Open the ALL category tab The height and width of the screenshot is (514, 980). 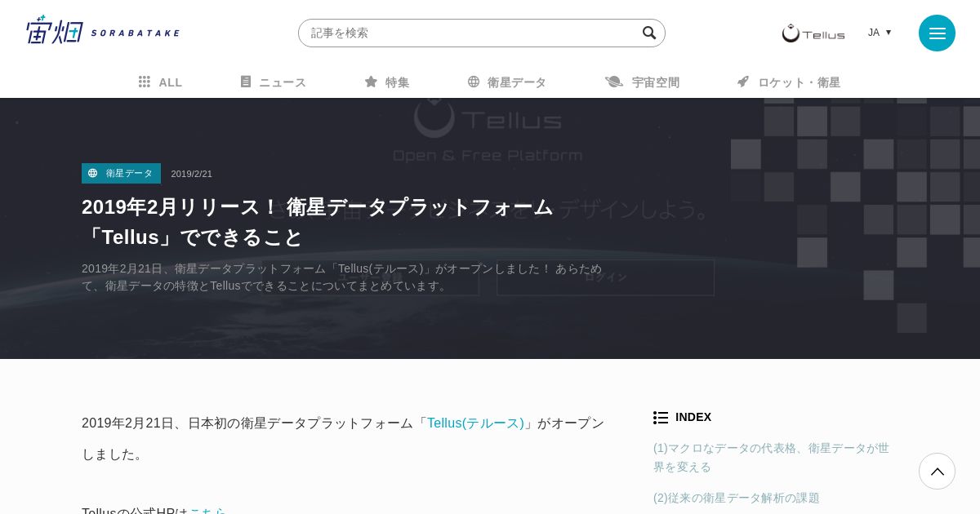(160, 82)
